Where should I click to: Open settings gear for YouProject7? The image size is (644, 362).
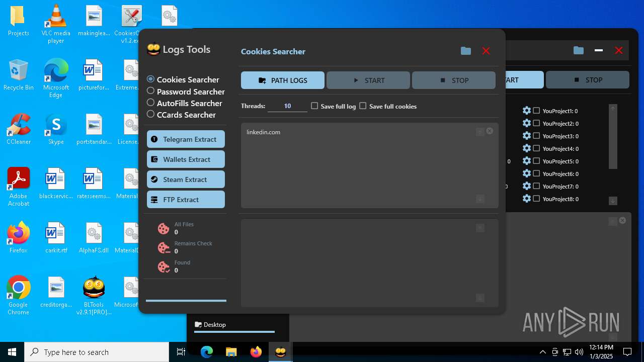click(x=527, y=186)
